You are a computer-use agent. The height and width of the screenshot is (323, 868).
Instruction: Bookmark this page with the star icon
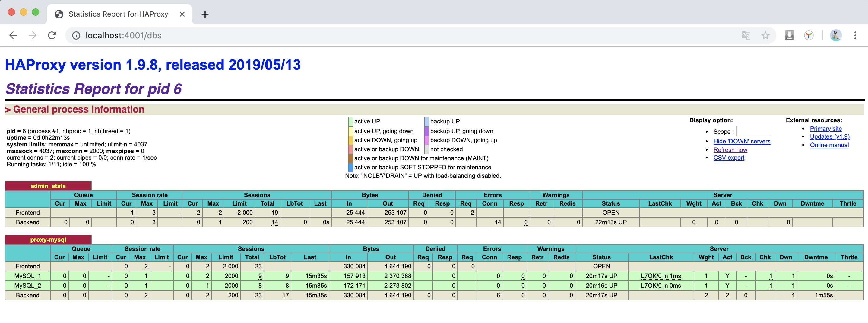tap(765, 35)
